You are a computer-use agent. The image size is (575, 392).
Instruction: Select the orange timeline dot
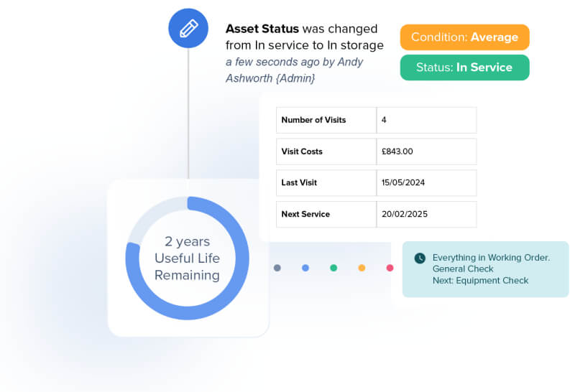(362, 268)
